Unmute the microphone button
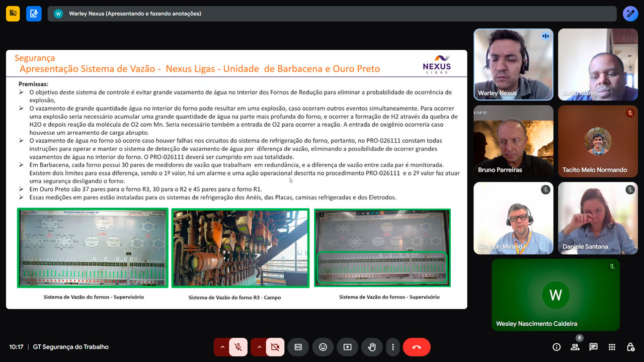This screenshot has height=362, width=644. 238,347
